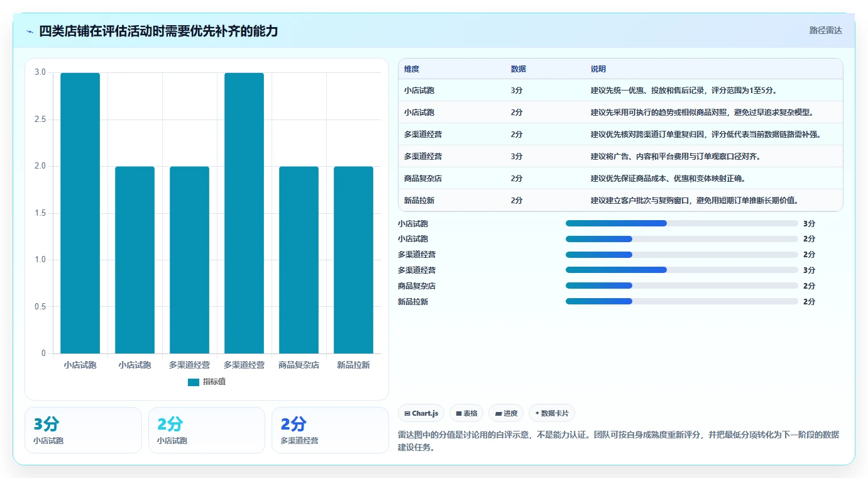Toggle the 指标值 legend label
Viewport: 868px width, 478px height.
click(214, 382)
